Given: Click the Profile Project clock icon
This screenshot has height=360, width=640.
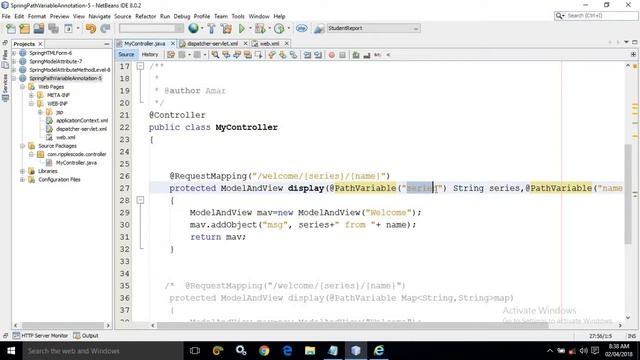Looking at the screenshot, I should (279, 28).
